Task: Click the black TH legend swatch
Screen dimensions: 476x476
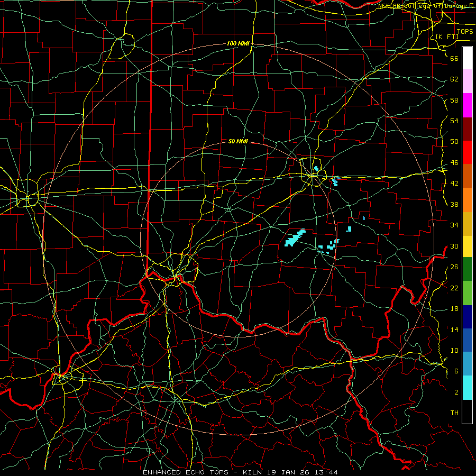Action: [x=467, y=411]
